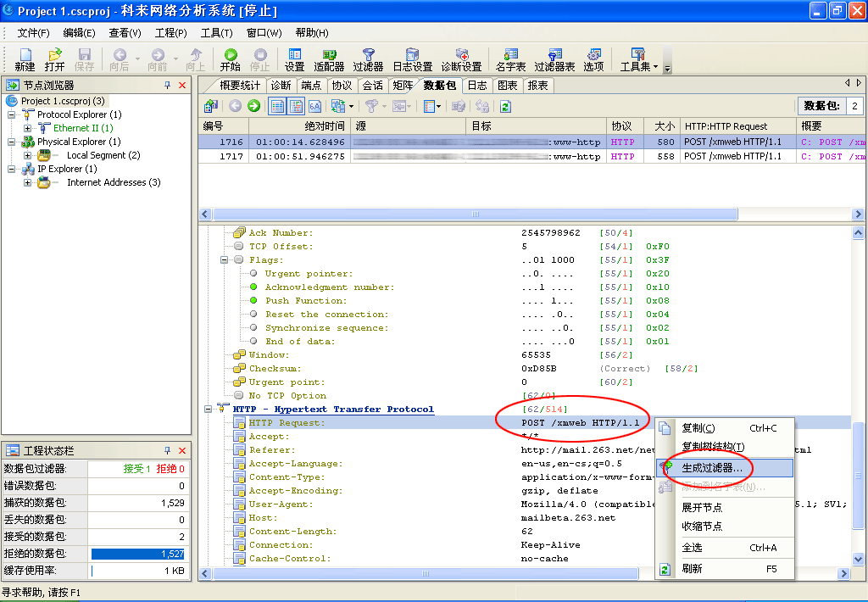Click the 新建 (New) toolbar icon
This screenshot has height=602, width=868.
[25, 55]
